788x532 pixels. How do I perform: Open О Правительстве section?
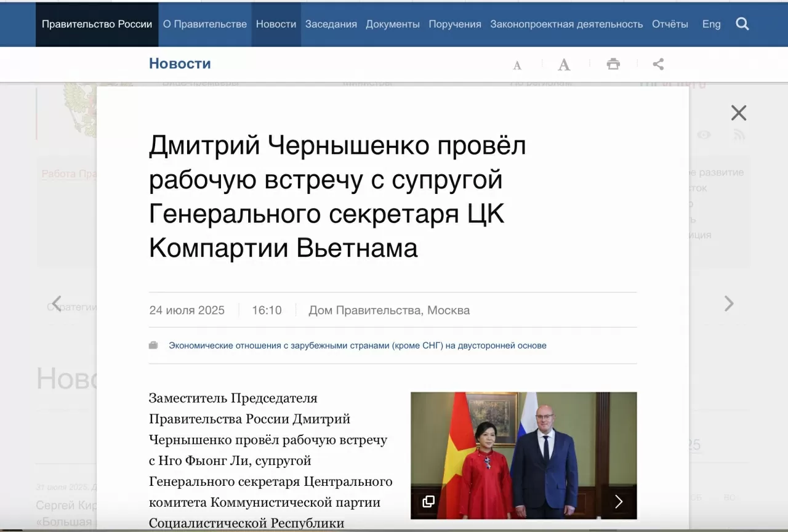(205, 24)
